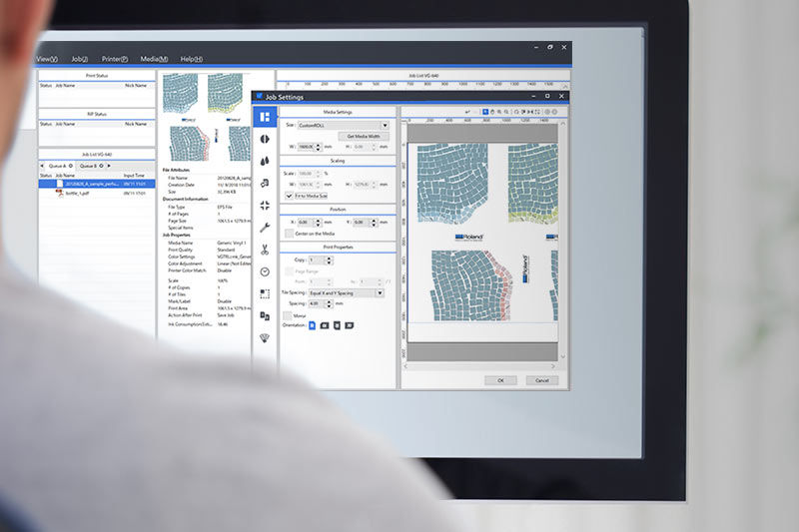The image size is (799, 532).
Task: Open the fourth sidebar icon below ink droplets
Action: point(265,184)
